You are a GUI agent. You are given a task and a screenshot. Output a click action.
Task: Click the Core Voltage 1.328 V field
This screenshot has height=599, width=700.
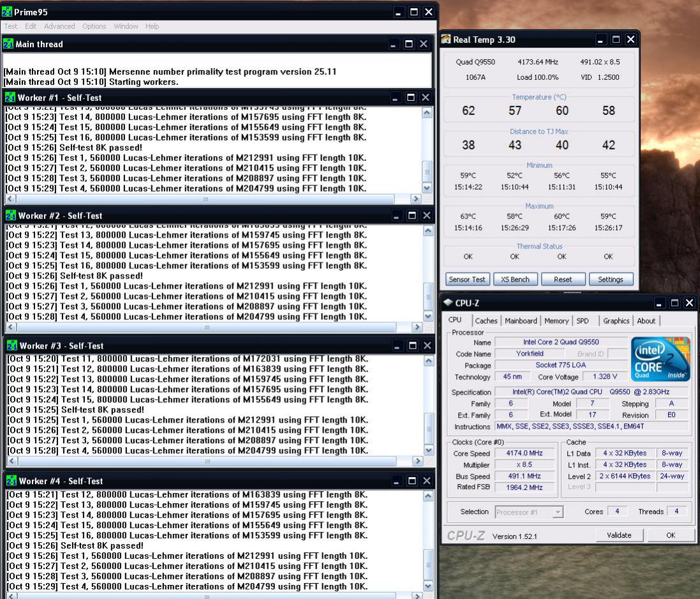[x=605, y=377]
